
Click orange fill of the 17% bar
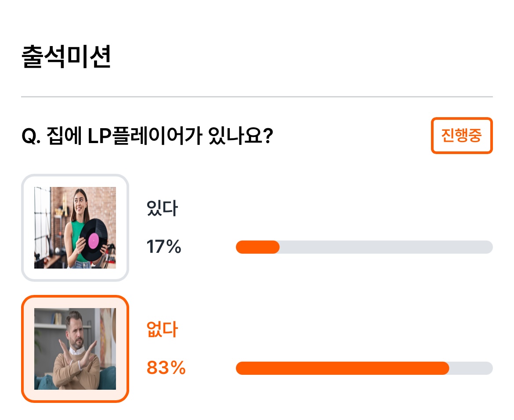(x=257, y=247)
